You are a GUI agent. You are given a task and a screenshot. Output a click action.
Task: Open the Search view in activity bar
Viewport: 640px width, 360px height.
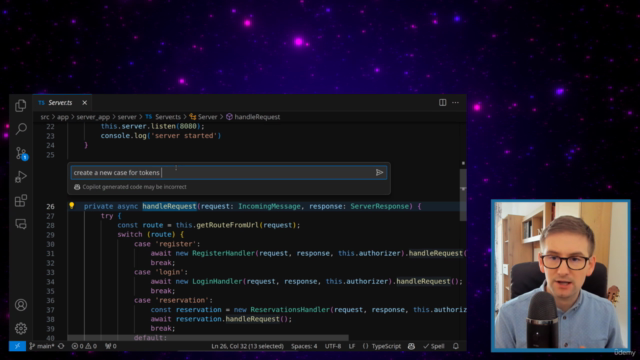(x=21, y=129)
